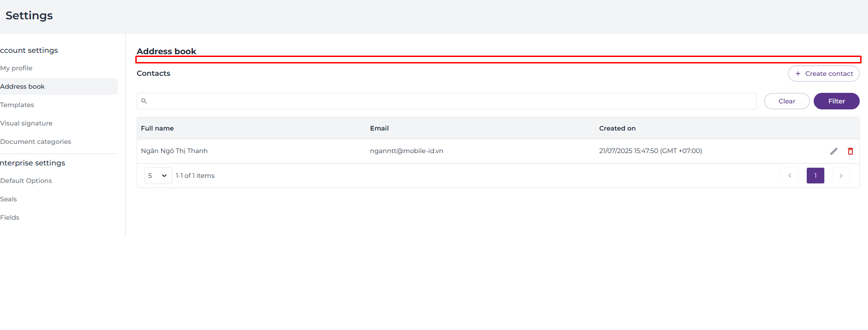
Task: Select page 1 in pagination
Action: 815,176
